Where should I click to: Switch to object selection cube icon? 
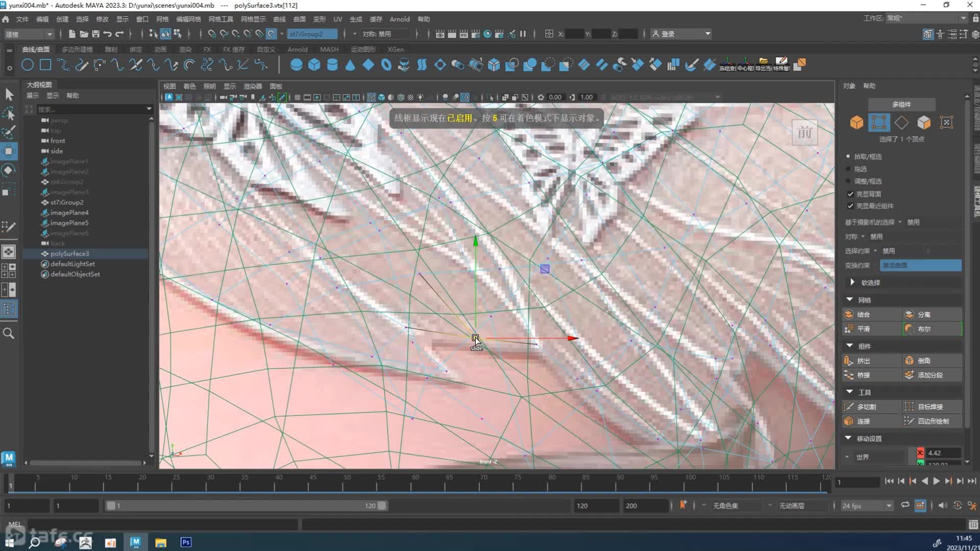856,122
